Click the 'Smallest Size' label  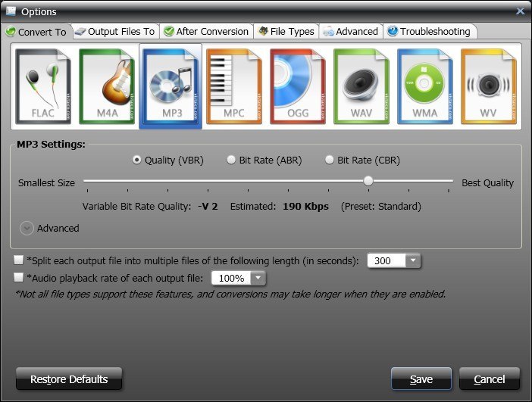pos(46,182)
